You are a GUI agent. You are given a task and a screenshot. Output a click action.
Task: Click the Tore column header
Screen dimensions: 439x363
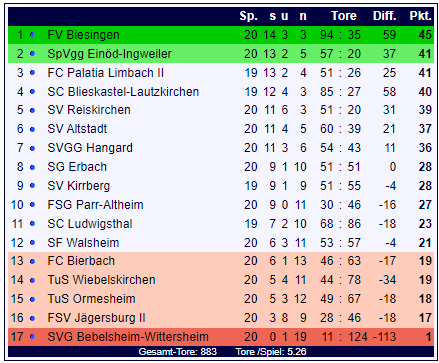pyautogui.click(x=343, y=16)
